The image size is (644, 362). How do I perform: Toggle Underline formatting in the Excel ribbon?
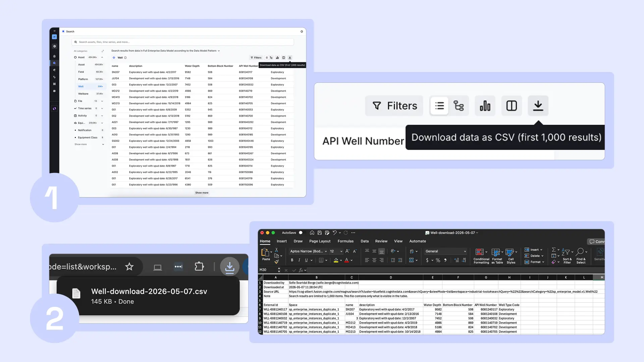(306, 260)
